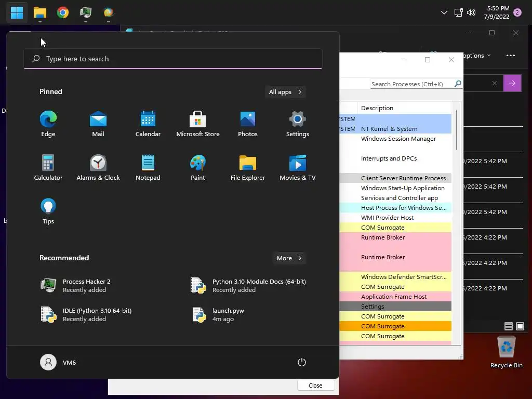Select the Windows Defender SmartScreen row

395,277
